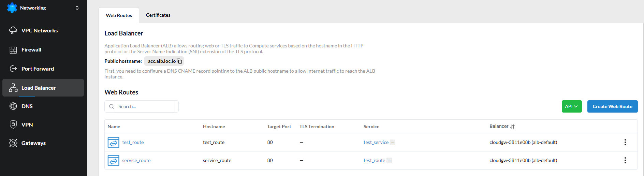The height and width of the screenshot is (176, 644).
Task: Sort table by Balancer column
Action: pyautogui.click(x=512, y=127)
